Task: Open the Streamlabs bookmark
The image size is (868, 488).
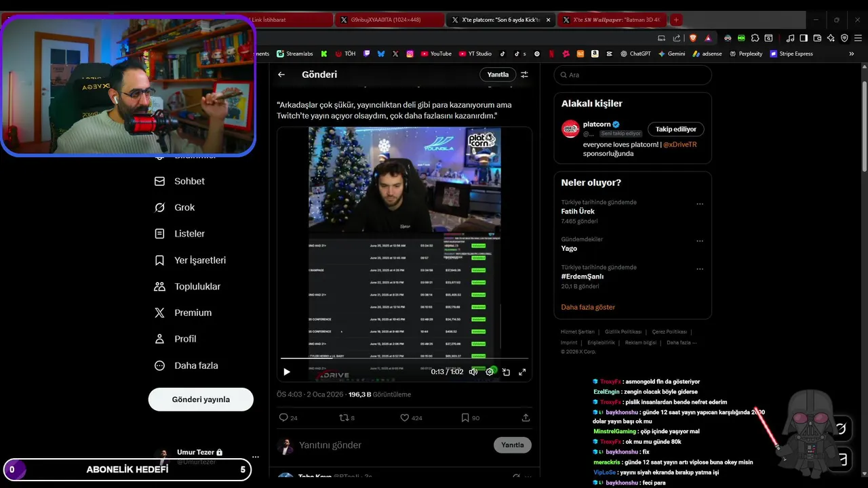Action: pos(294,54)
